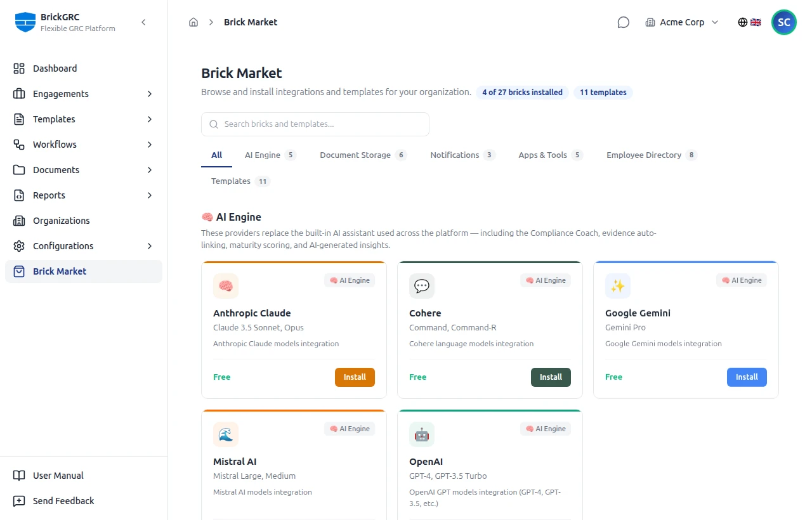This screenshot has height=520, width=812.
Task: Expand Reports in the sidebar
Action: pos(150,195)
